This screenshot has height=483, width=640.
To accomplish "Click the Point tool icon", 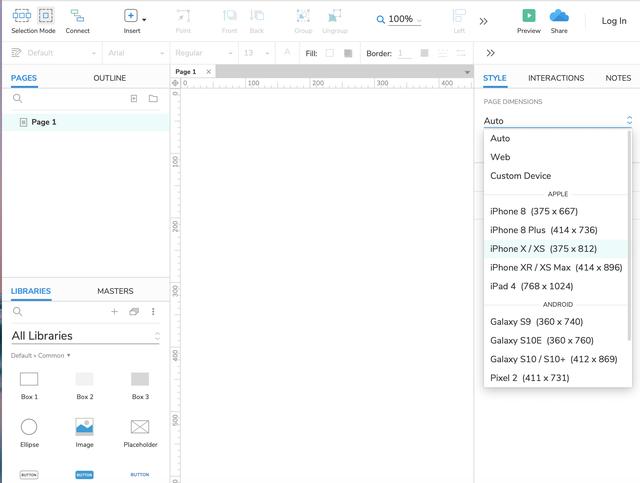I will (x=183, y=16).
